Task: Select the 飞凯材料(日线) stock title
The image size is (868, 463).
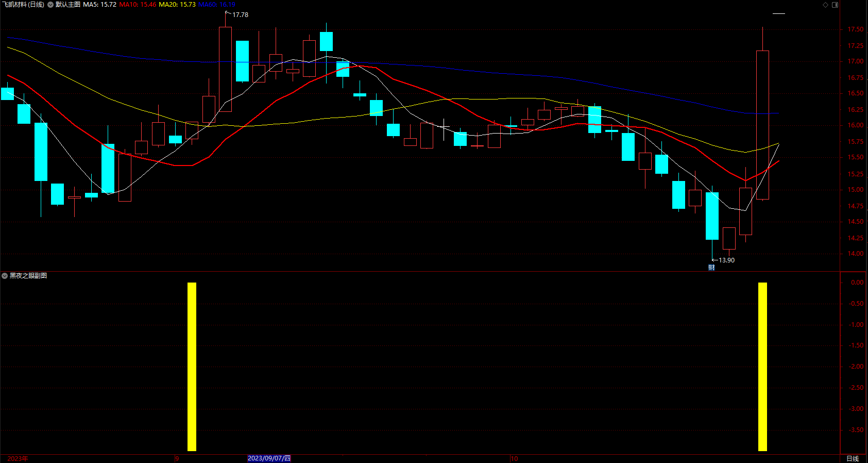Action: coord(23,5)
